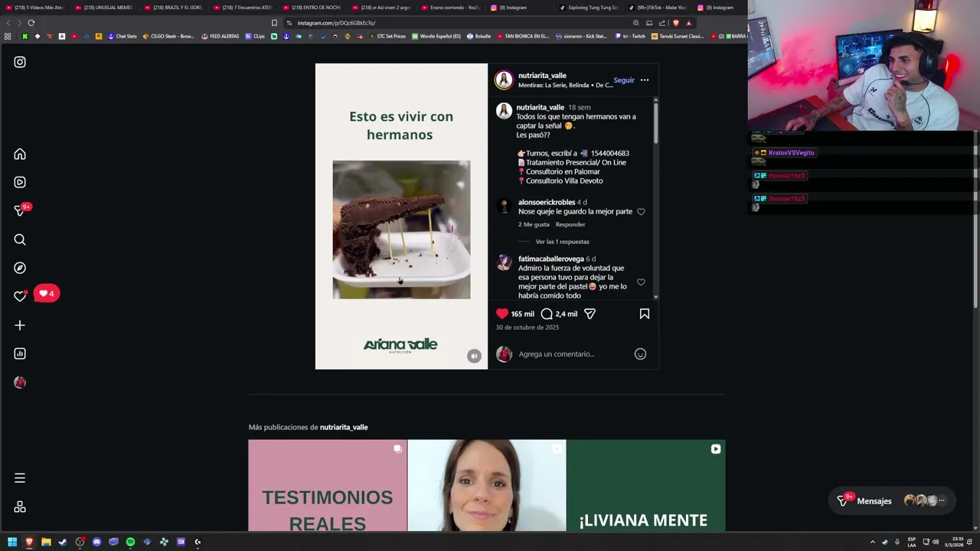Open Instagram logo home link in sidebar
The image size is (980, 551).
tap(20, 62)
